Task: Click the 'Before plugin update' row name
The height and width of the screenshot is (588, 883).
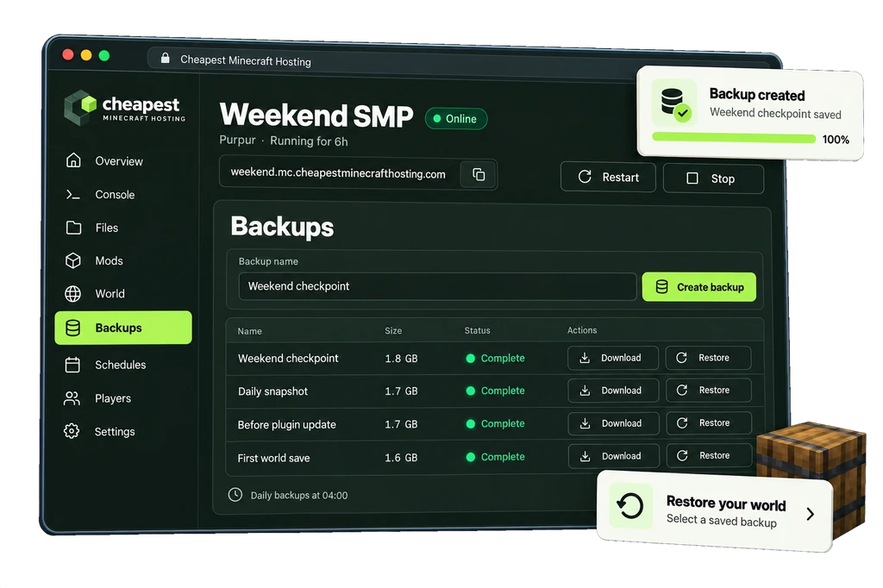Action: pyautogui.click(x=286, y=425)
